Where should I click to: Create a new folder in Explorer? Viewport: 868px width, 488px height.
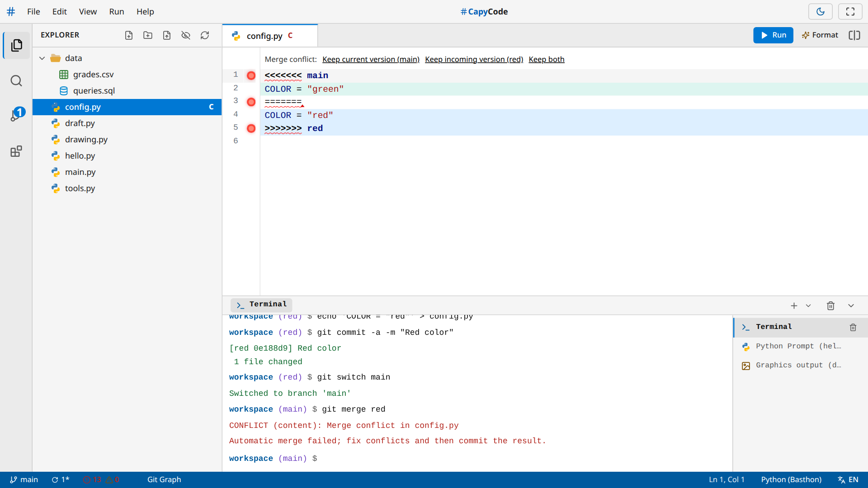[148, 35]
